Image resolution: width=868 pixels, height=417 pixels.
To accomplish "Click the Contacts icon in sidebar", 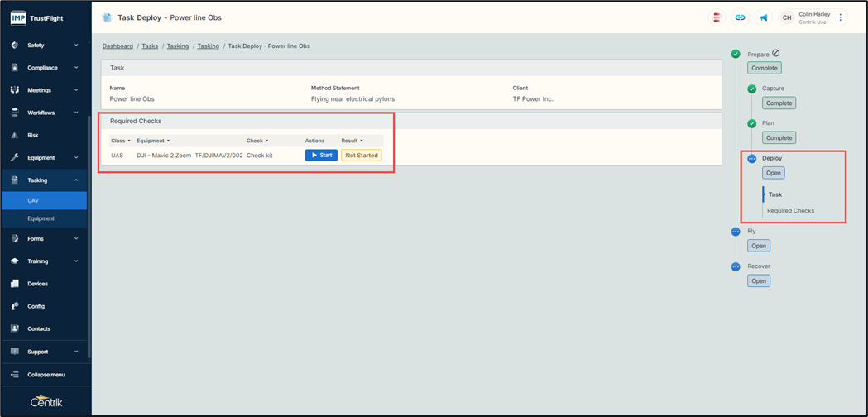I will (x=14, y=328).
